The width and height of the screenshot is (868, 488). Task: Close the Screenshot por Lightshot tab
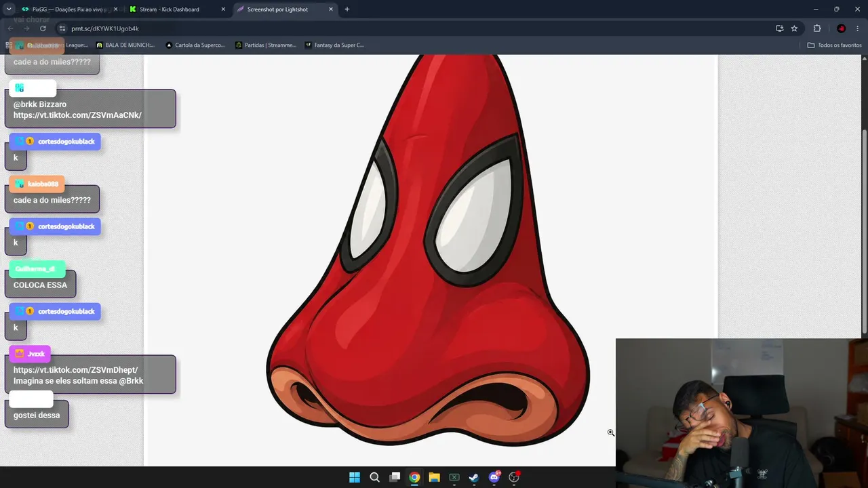(x=331, y=9)
